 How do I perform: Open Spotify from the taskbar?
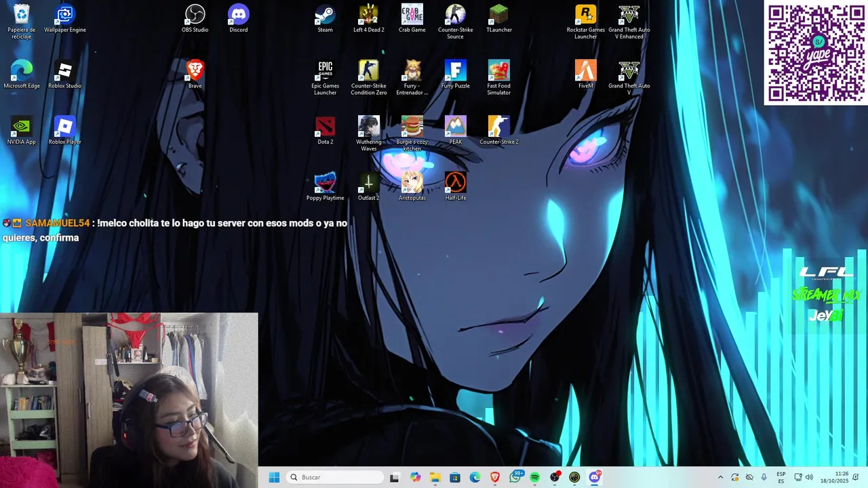click(535, 477)
